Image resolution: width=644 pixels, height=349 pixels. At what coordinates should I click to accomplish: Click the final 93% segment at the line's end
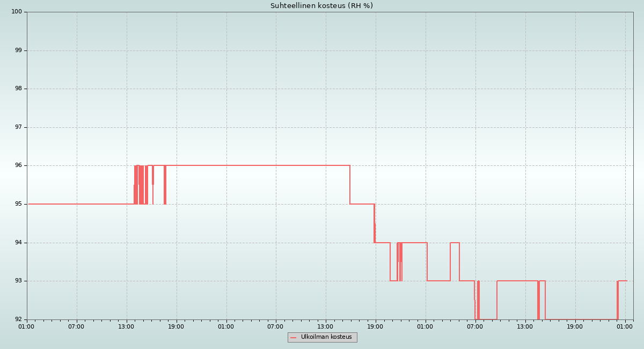tap(623, 281)
